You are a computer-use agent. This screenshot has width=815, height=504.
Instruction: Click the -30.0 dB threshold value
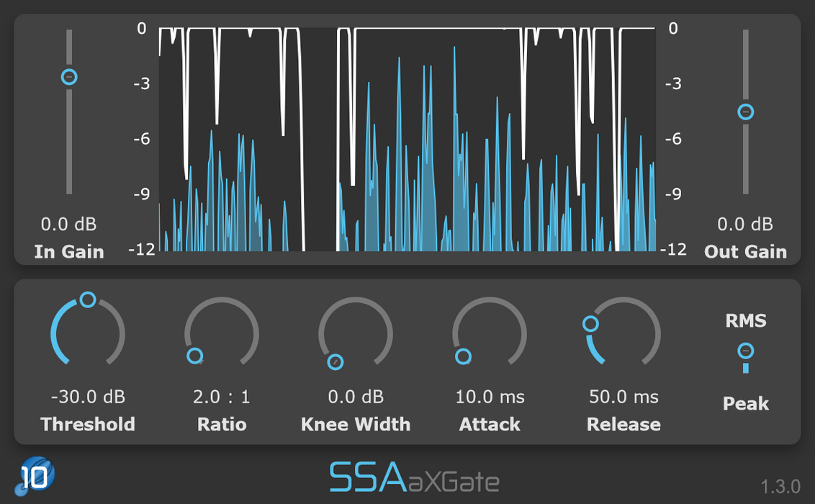click(x=88, y=397)
